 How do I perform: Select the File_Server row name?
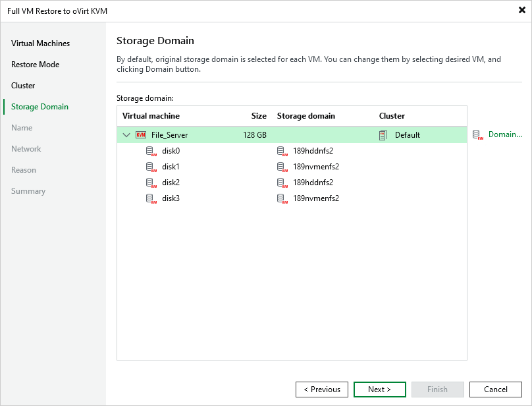click(170, 135)
